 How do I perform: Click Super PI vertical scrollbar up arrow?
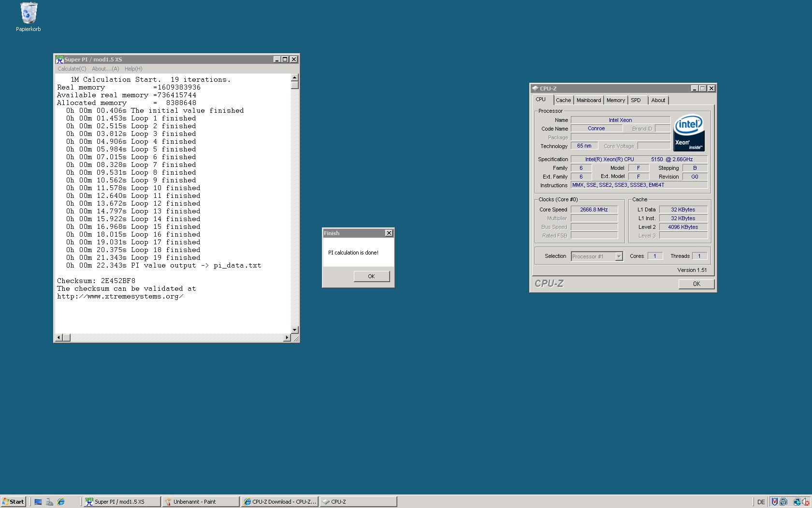(294, 77)
